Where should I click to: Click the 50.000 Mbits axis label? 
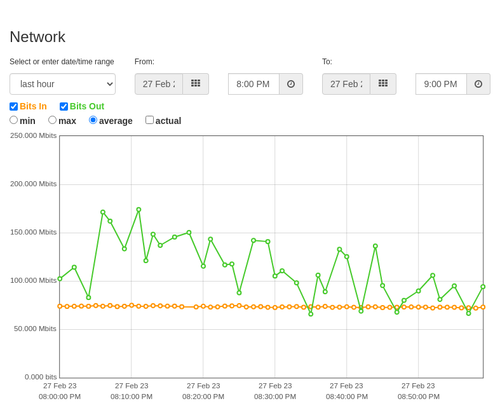35,329
